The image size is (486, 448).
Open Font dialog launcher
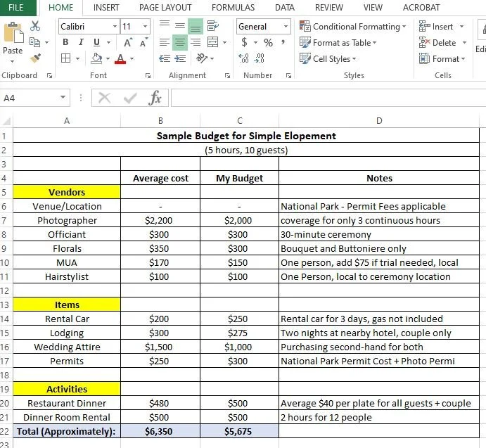click(148, 75)
